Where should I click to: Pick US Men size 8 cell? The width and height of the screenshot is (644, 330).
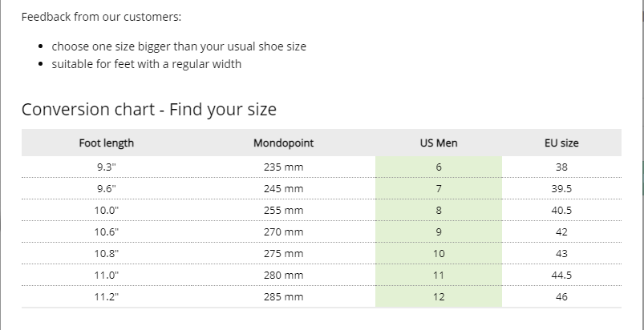[x=439, y=210]
